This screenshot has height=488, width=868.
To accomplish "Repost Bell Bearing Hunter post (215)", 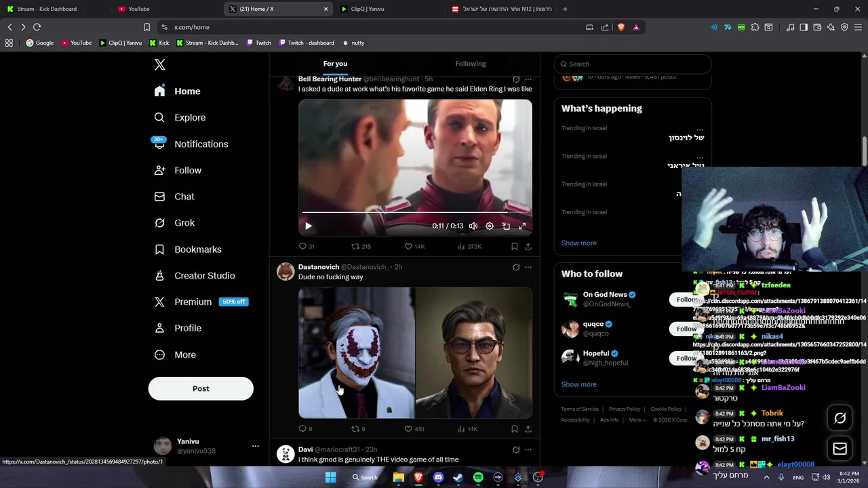I will coord(361,247).
